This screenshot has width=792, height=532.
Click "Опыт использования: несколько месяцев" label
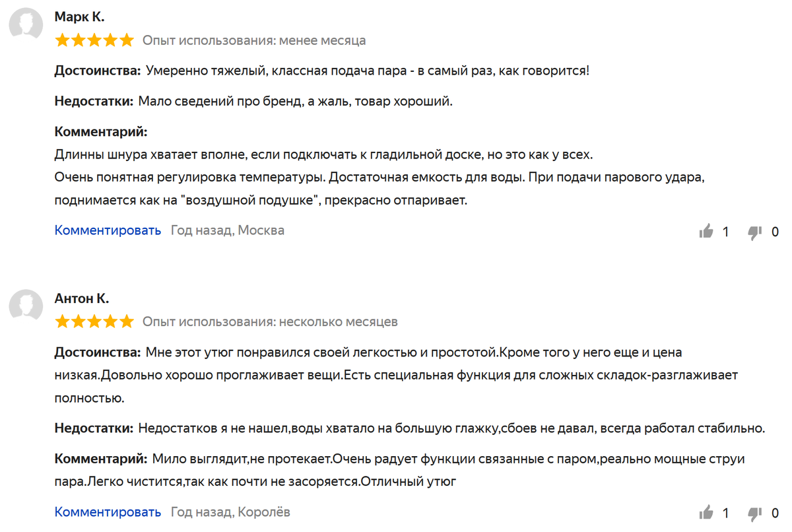click(x=270, y=322)
